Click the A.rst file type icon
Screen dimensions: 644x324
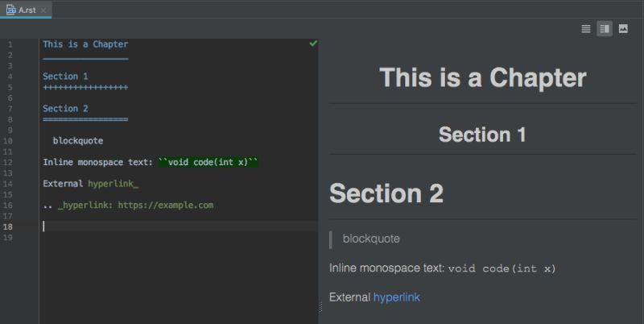coord(10,10)
